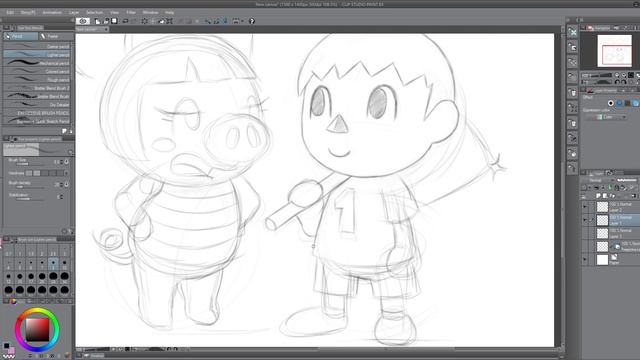Open the Selection menu
Screen dimensions: 640x360
[x=94, y=13]
